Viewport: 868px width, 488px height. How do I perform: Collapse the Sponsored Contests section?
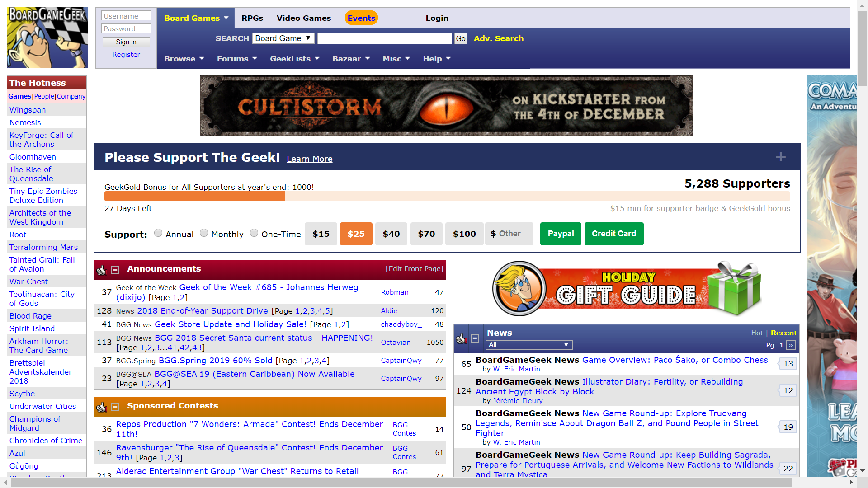pos(115,407)
